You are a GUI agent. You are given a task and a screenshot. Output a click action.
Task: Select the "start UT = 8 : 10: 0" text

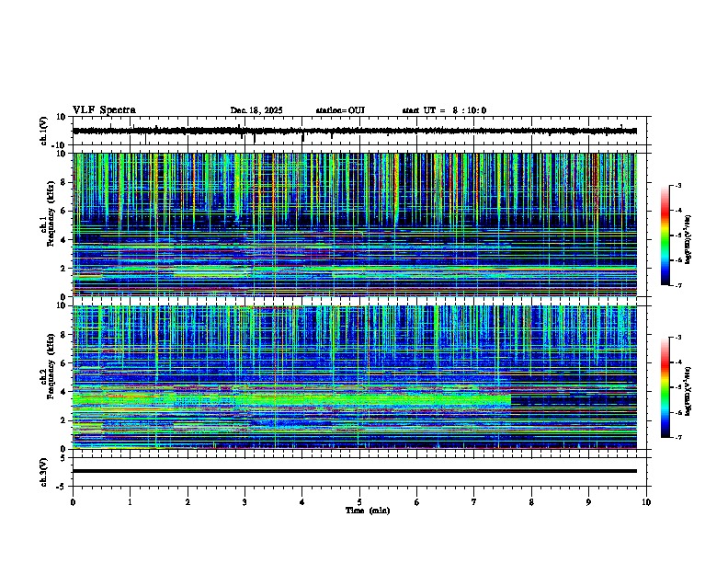(x=444, y=110)
